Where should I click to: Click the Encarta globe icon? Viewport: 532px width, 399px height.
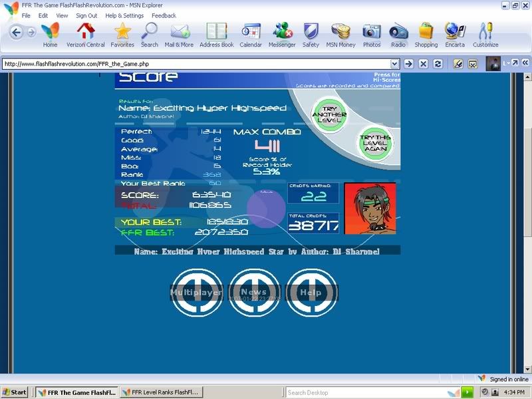(x=455, y=31)
